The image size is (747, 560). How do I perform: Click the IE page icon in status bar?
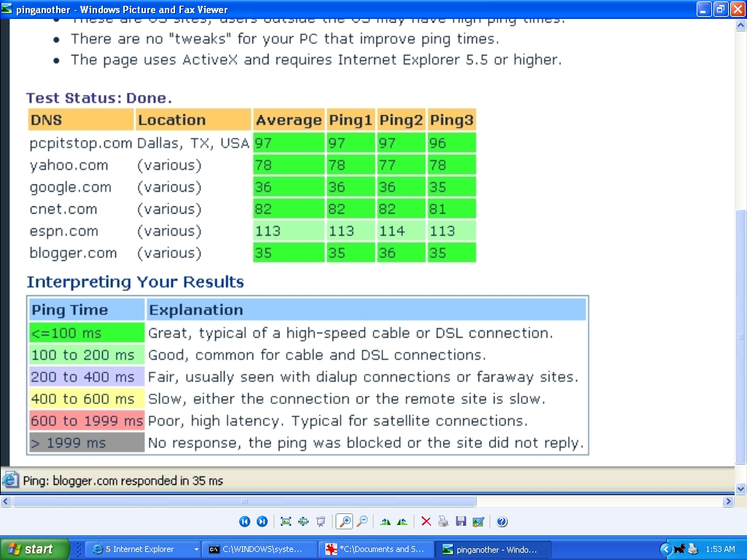(x=10, y=480)
